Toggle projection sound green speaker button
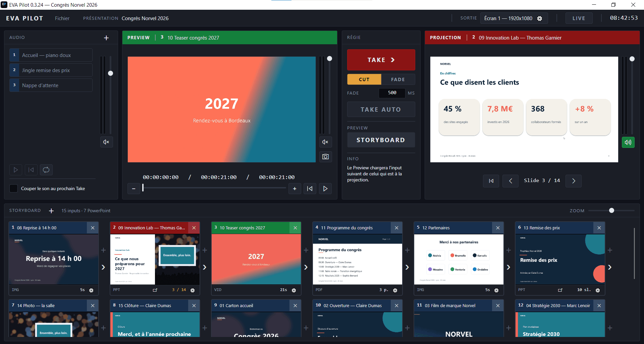The width and height of the screenshot is (644, 344). pos(628,142)
